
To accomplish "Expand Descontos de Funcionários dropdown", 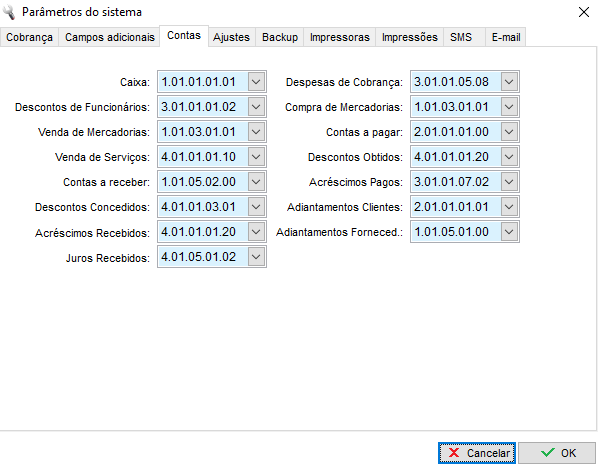I will [256, 107].
